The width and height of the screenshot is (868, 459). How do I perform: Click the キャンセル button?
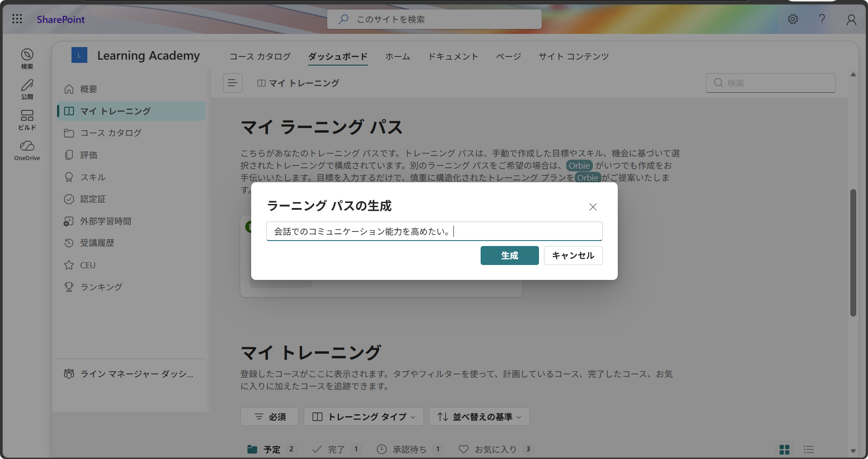(x=573, y=256)
